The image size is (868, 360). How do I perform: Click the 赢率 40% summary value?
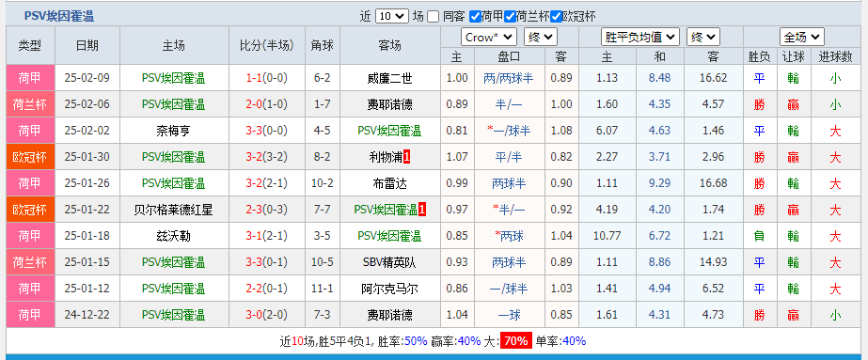(469, 341)
